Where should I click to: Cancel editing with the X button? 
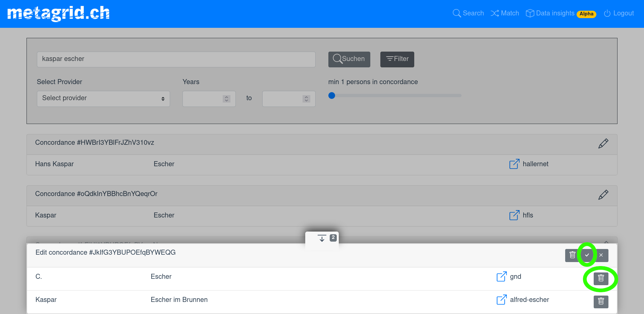pos(601,255)
